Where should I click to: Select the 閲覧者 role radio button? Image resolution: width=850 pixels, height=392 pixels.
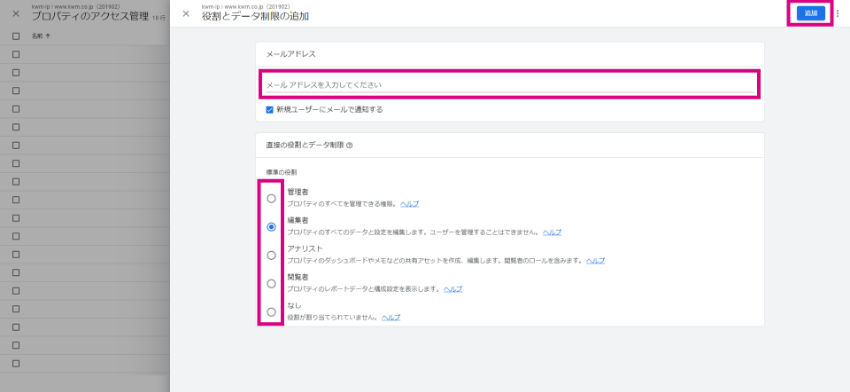(272, 284)
